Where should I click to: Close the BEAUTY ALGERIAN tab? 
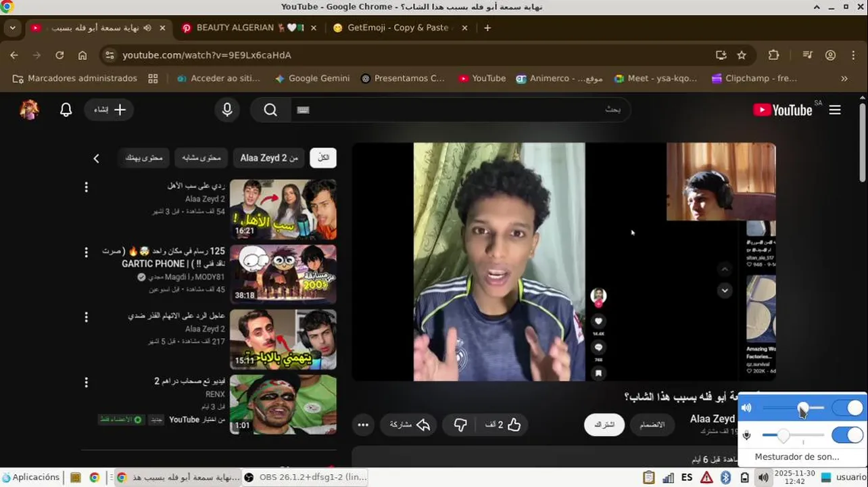313,28
